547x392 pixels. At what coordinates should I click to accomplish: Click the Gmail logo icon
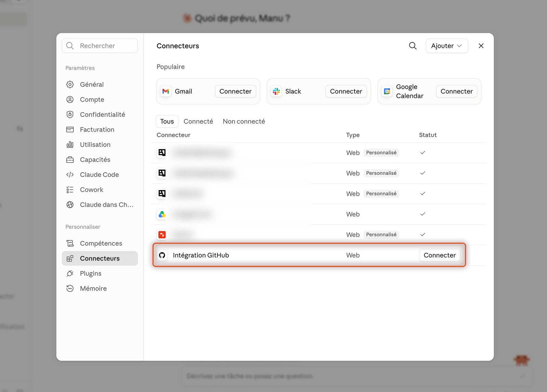166,91
